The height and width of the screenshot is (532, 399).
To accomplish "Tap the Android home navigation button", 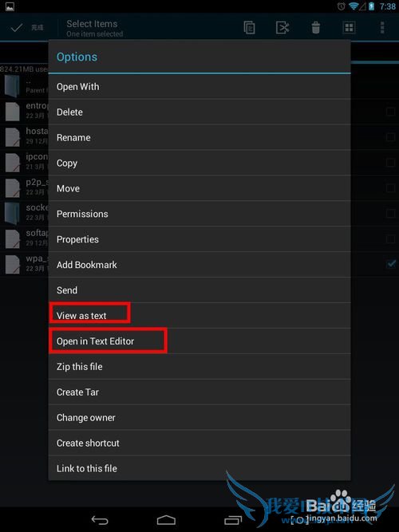I will 166,519.
